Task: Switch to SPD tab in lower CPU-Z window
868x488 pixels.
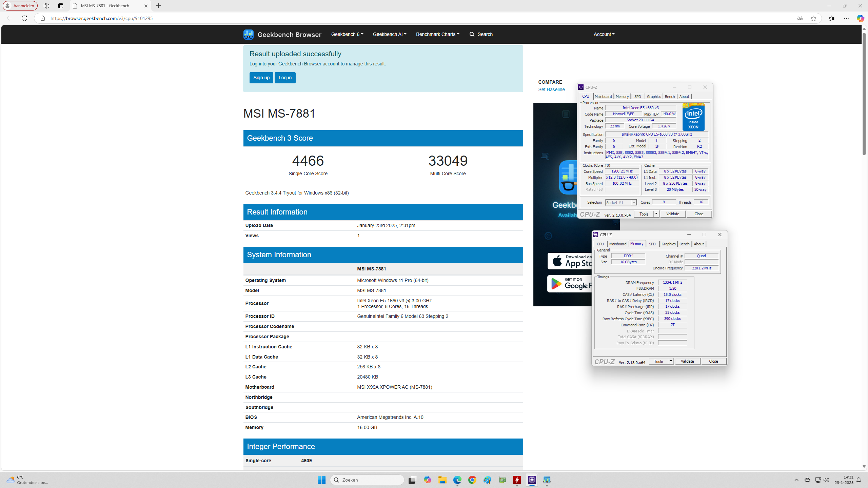Action: [652, 244]
